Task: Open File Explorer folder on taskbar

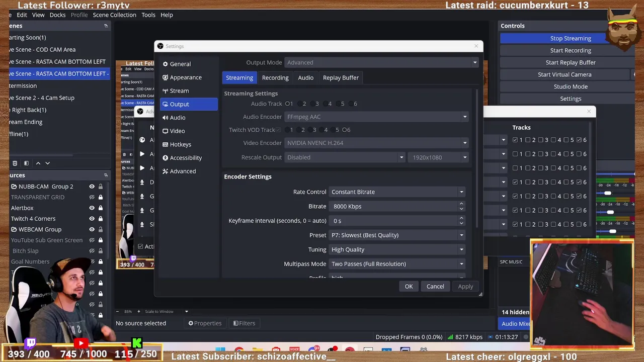Action: click(x=258, y=350)
